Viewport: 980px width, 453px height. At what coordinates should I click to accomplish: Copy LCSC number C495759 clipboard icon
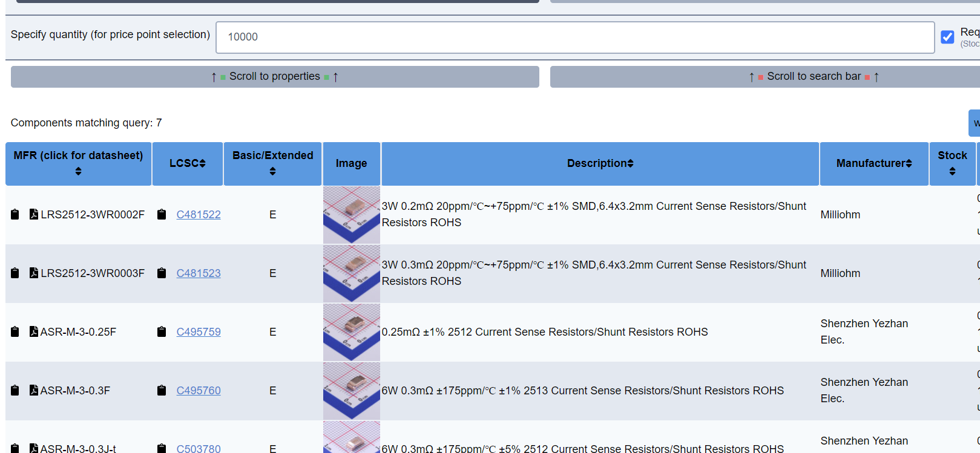point(162,332)
